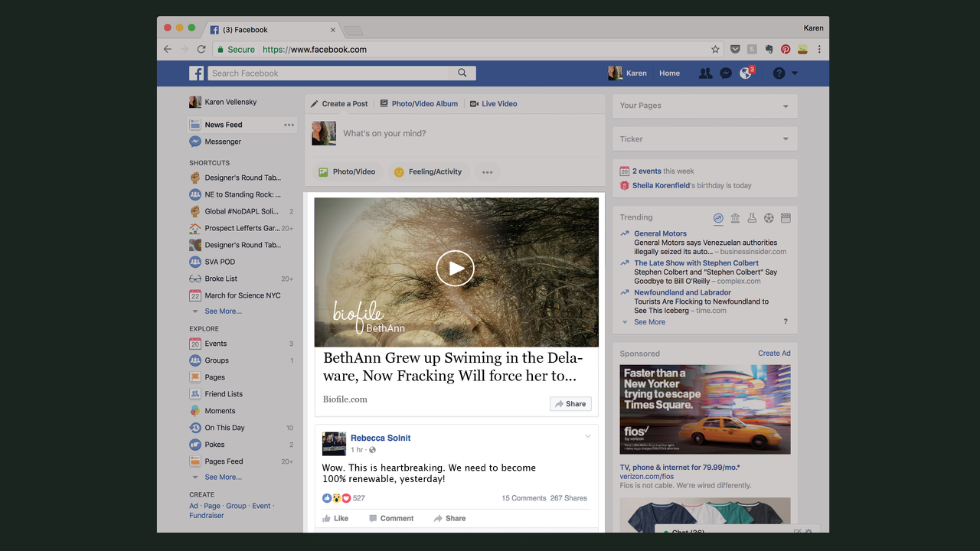Open On This Day in Explore
Viewport: 980px width, 551px height.
(x=217, y=428)
